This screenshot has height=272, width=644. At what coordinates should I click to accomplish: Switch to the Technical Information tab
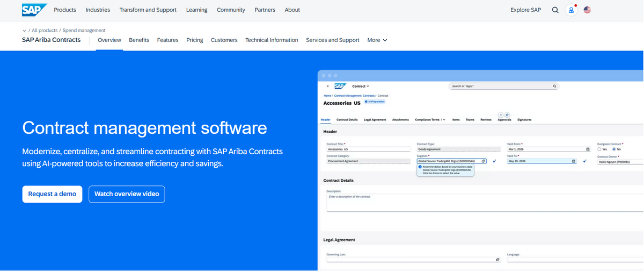click(x=272, y=40)
